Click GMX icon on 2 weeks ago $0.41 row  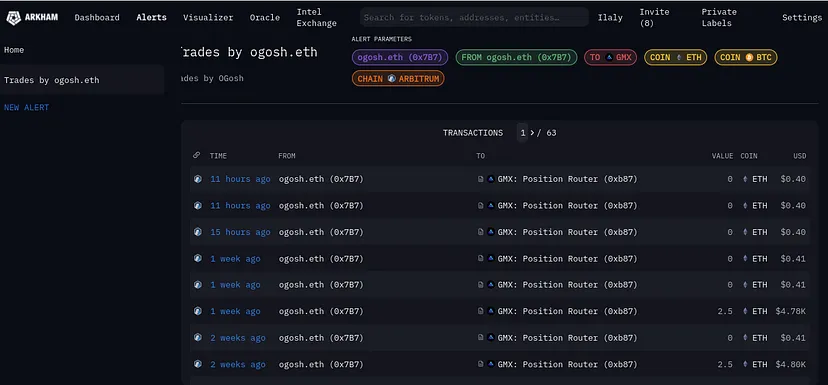491,337
